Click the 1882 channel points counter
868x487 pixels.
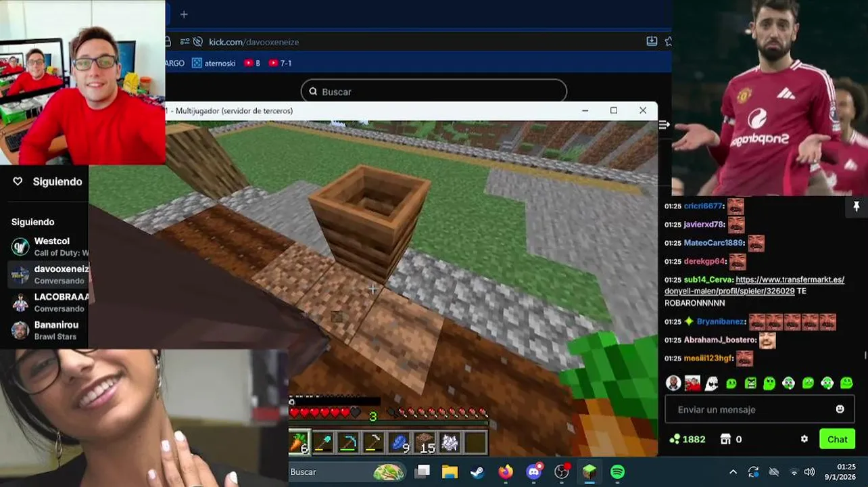pyautogui.click(x=688, y=439)
